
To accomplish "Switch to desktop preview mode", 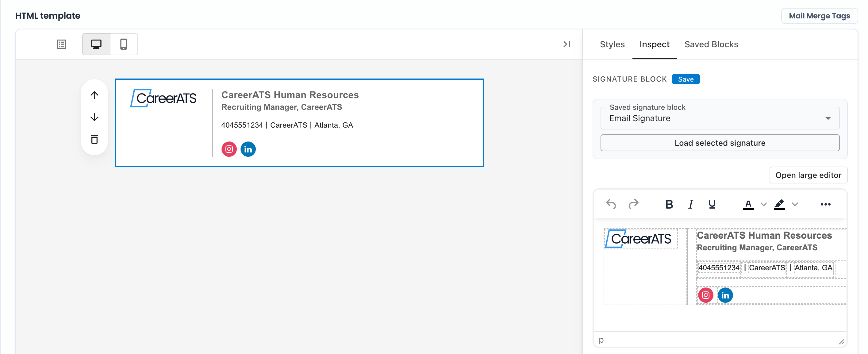I will [x=96, y=44].
